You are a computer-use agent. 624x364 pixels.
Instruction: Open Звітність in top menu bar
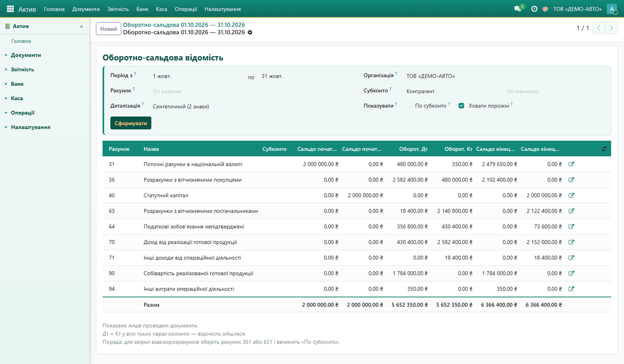(118, 9)
